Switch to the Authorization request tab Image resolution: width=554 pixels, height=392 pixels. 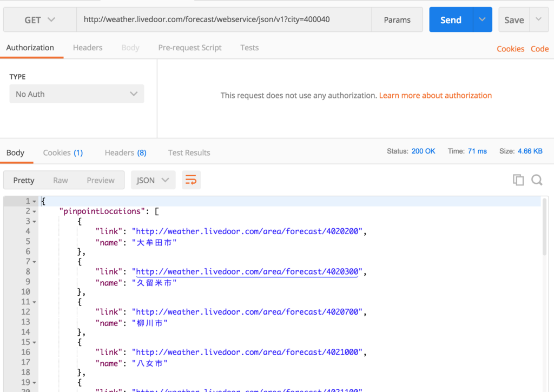pos(30,48)
